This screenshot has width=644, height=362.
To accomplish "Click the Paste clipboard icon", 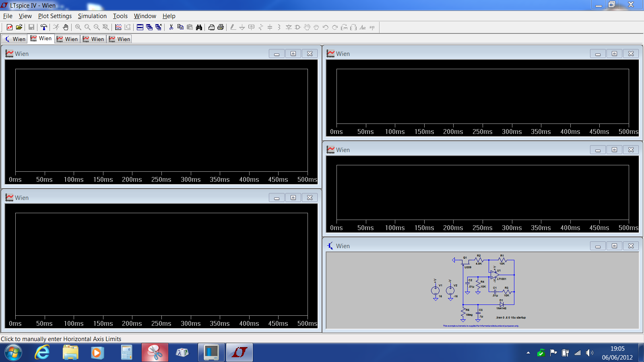I will tap(190, 27).
